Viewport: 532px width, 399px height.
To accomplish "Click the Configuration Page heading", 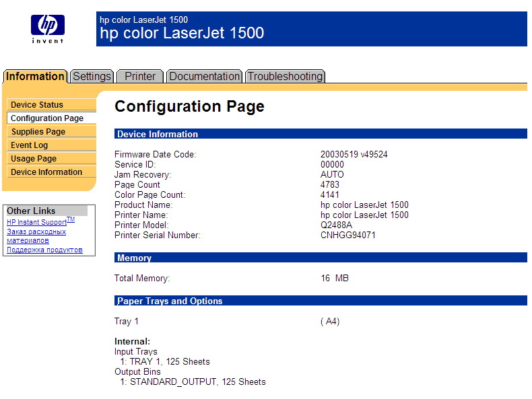I will (x=189, y=106).
